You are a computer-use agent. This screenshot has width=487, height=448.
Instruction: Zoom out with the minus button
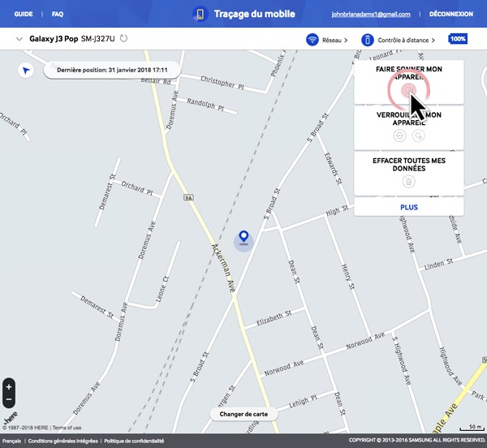tap(9, 399)
